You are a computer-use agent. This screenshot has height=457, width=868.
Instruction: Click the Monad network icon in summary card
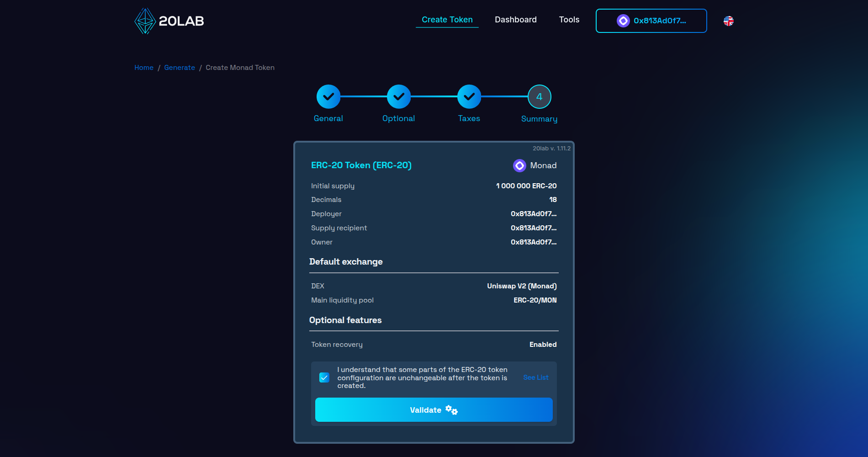[519, 165]
